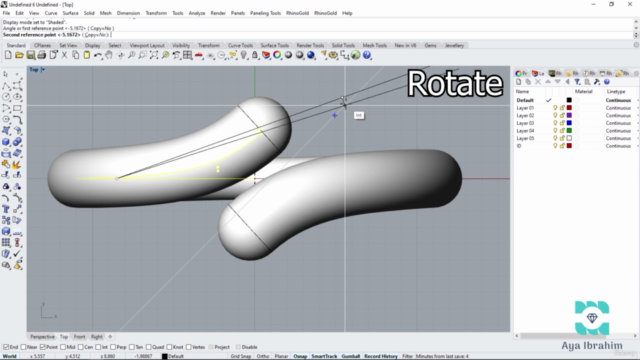Toggle Gumball in the status bar

coord(351,356)
